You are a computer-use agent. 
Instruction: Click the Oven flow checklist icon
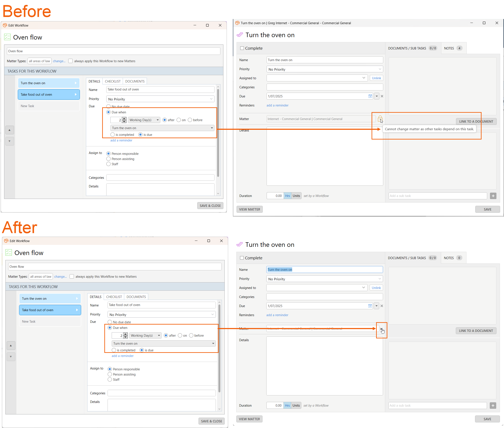tap(7, 37)
